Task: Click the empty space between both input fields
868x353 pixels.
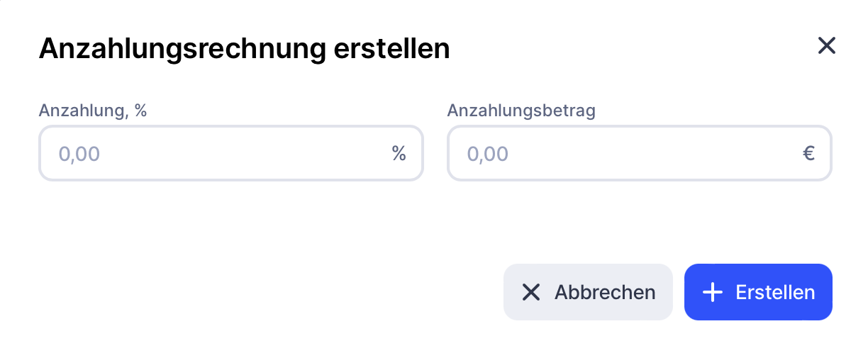Action: pyautogui.click(x=435, y=153)
